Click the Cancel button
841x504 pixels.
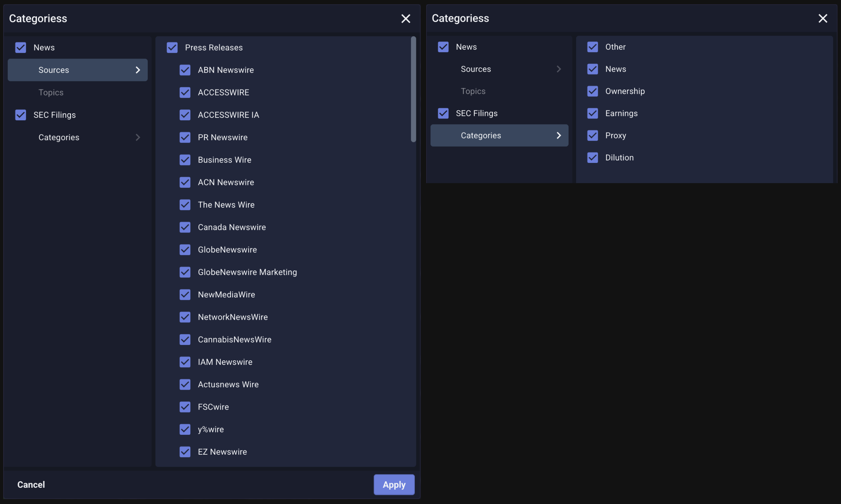tap(31, 484)
